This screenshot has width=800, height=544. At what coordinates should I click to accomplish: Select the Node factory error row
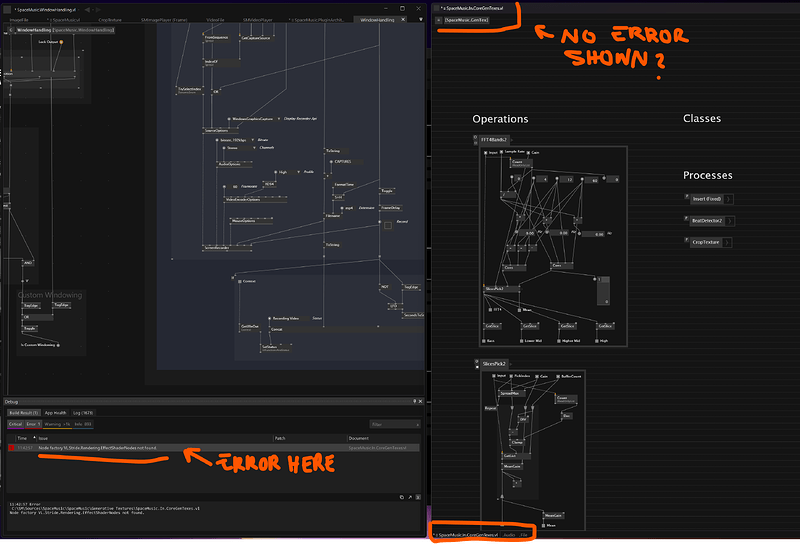click(x=200, y=448)
